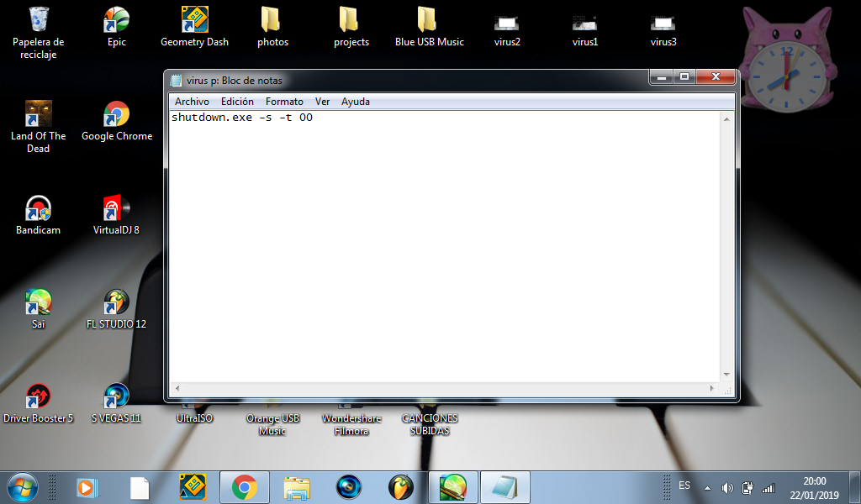Open the Papelera de reciclaje desktop icon
This screenshot has width=861, height=504.
tap(39, 33)
